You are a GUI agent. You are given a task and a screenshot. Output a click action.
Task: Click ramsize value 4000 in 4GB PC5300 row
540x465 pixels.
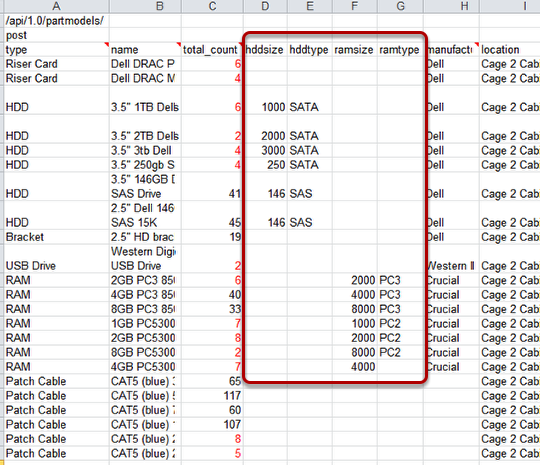pos(355,367)
